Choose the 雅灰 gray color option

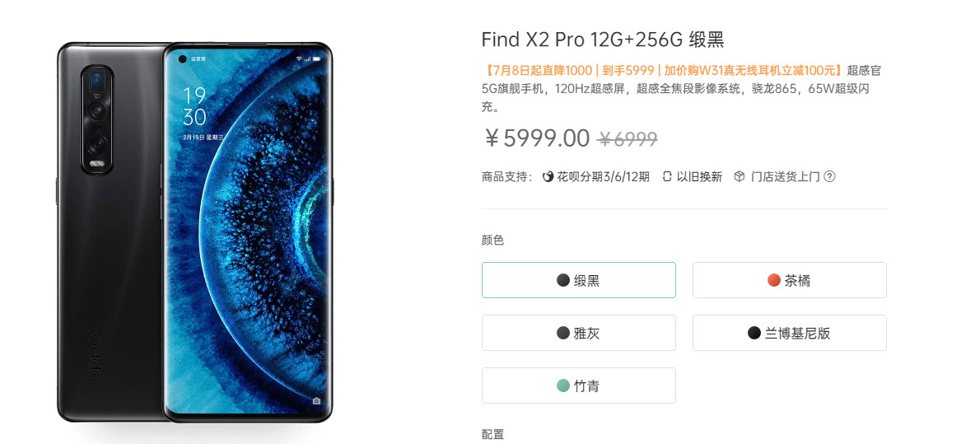(579, 333)
